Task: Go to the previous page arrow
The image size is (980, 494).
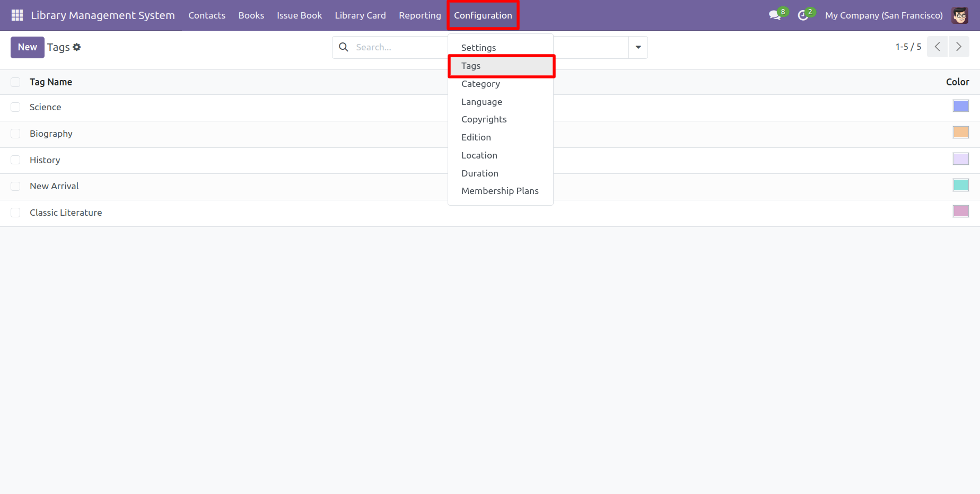Action: [x=938, y=47]
